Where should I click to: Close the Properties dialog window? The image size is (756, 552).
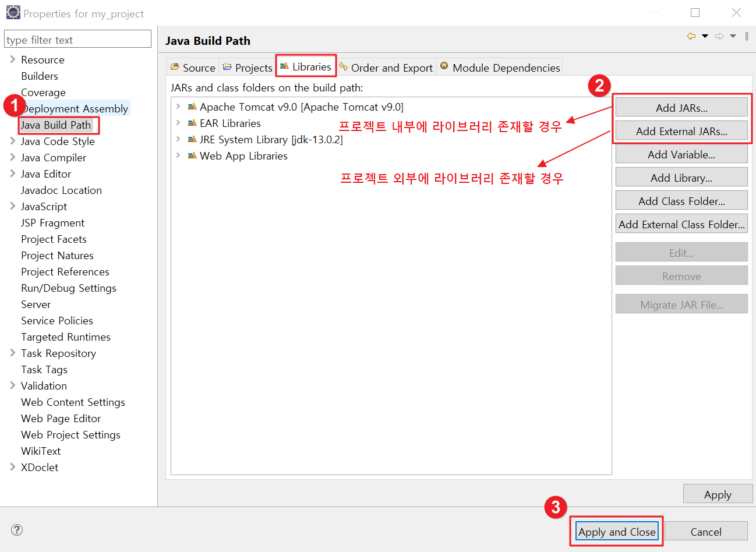tap(736, 12)
